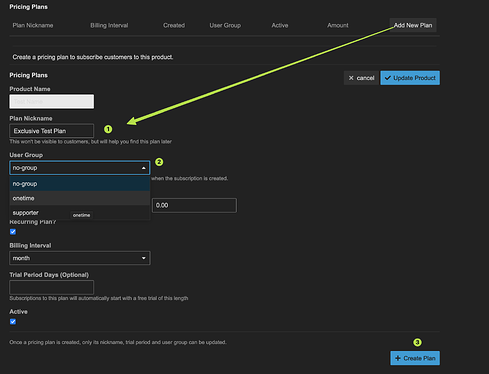The height and width of the screenshot is (374, 489).
Task: Collapse the User Group dropdown
Action: (x=80, y=168)
